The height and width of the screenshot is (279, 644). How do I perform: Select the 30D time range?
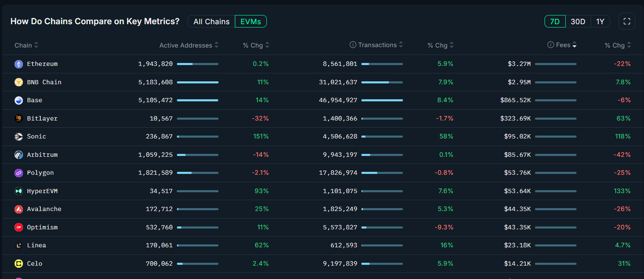pyautogui.click(x=578, y=22)
